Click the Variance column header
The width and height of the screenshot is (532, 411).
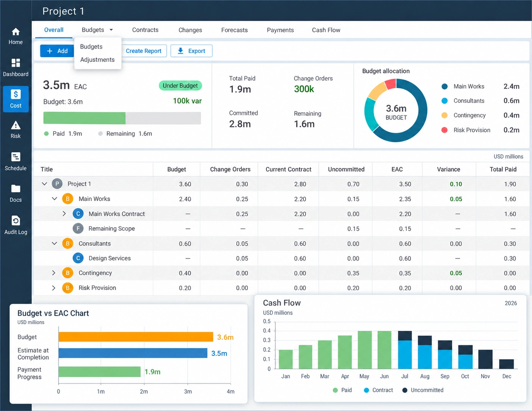pos(448,169)
